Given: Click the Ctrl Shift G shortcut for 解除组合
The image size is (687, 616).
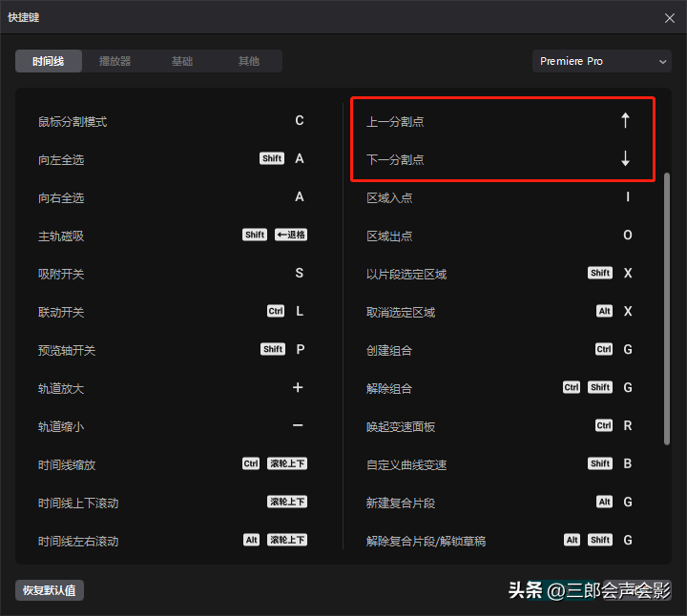Looking at the screenshot, I should [x=598, y=387].
